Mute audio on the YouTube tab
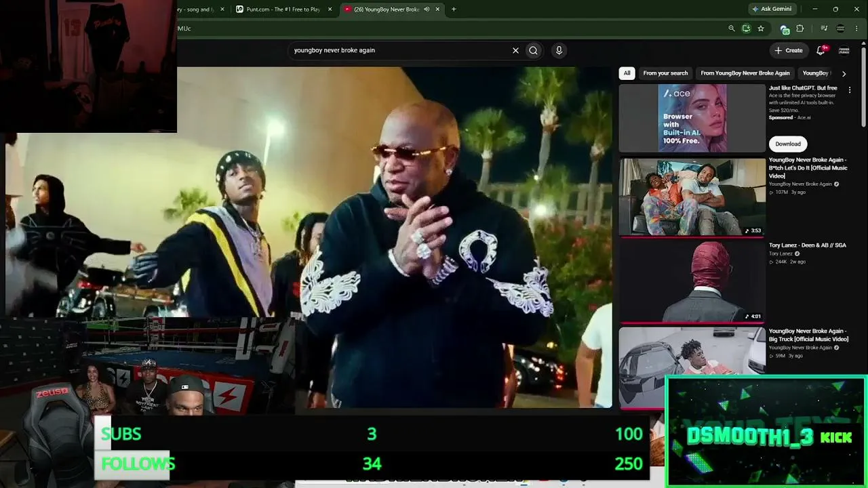 [x=427, y=9]
